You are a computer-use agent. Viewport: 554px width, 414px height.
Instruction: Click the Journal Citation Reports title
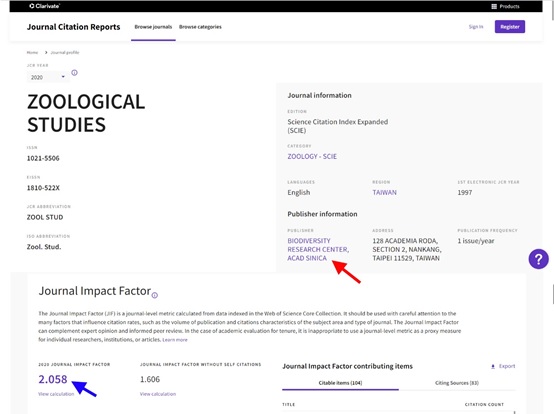coord(73,27)
